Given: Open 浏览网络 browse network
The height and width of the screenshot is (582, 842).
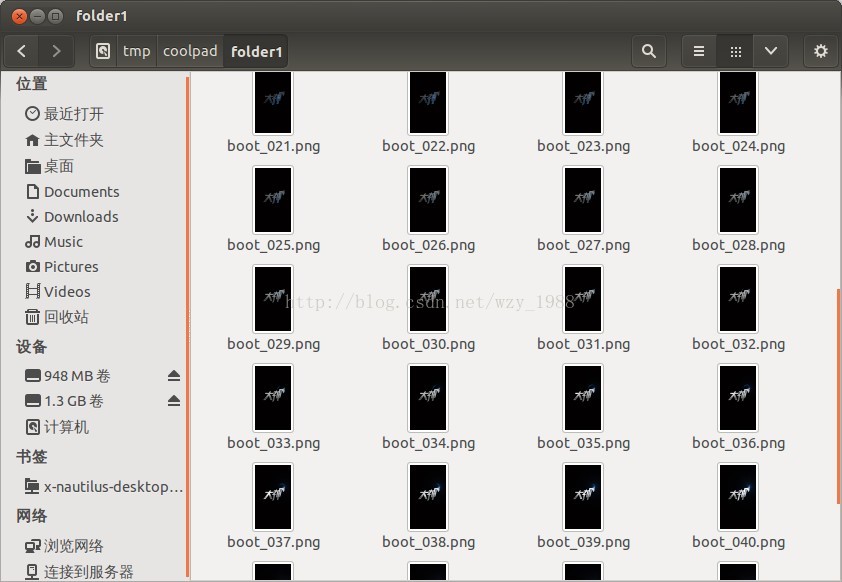Looking at the screenshot, I should 64,546.
